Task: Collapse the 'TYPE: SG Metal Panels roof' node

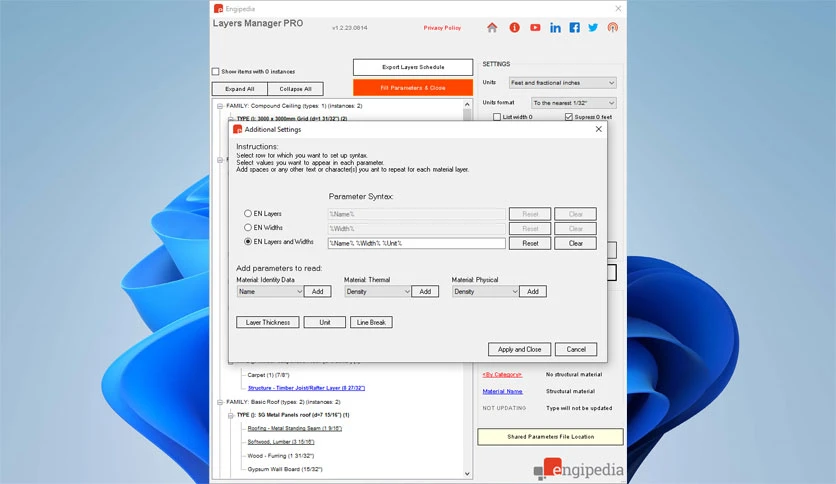Action: coord(231,415)
